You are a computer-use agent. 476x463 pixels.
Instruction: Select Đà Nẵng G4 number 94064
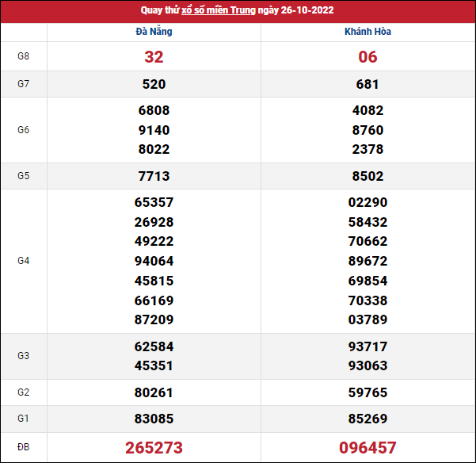154,261
